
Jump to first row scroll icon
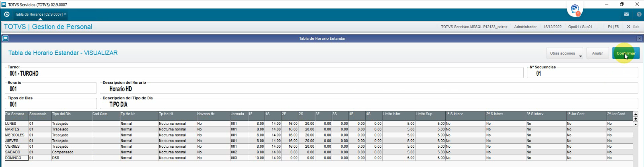(x=636, y=114)
